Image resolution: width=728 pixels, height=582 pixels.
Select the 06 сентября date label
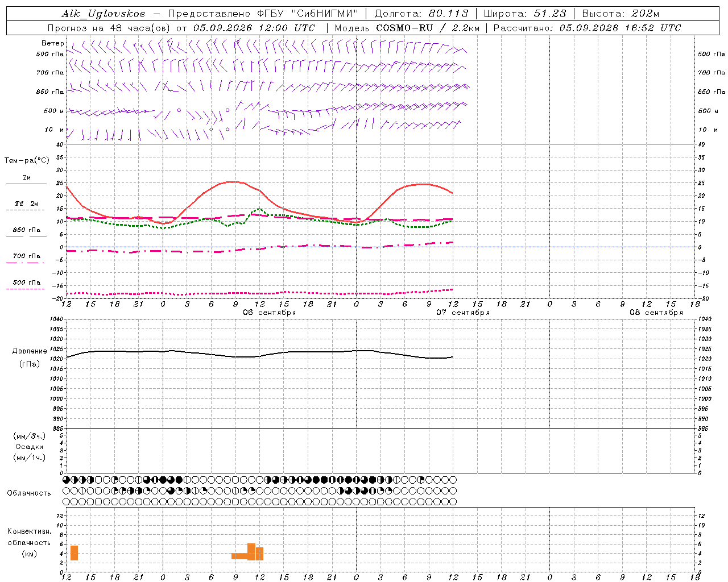click(270, 313)
